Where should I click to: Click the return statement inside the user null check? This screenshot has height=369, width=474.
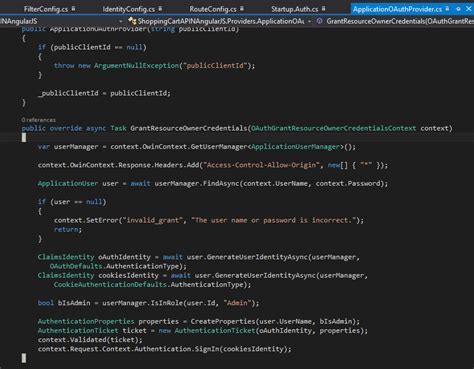point(68,229)
